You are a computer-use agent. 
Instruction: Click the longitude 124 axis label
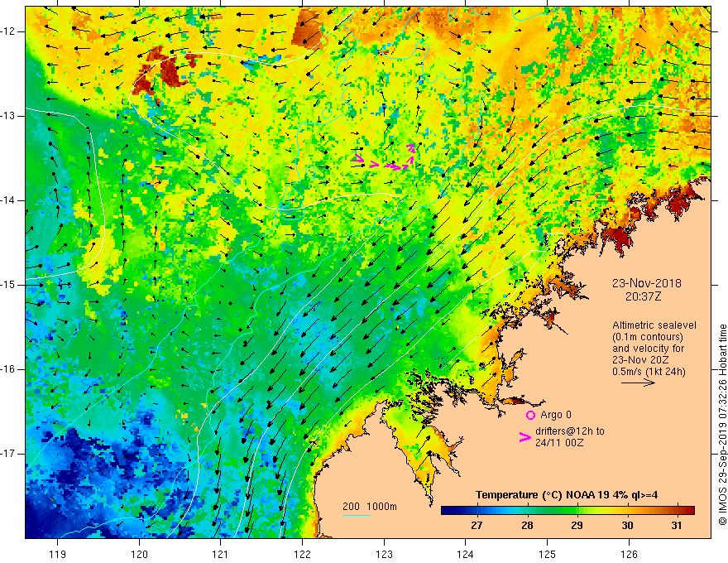pyautogui.click(x=465, y=554)
